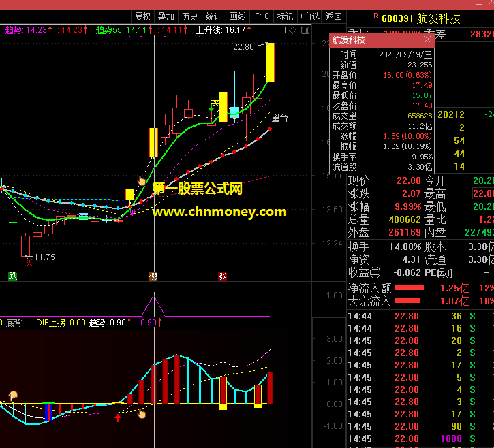This screenshot has width=494, height=448.
Task: Click the 榜 marker below the chart
Action: point(153,276)
